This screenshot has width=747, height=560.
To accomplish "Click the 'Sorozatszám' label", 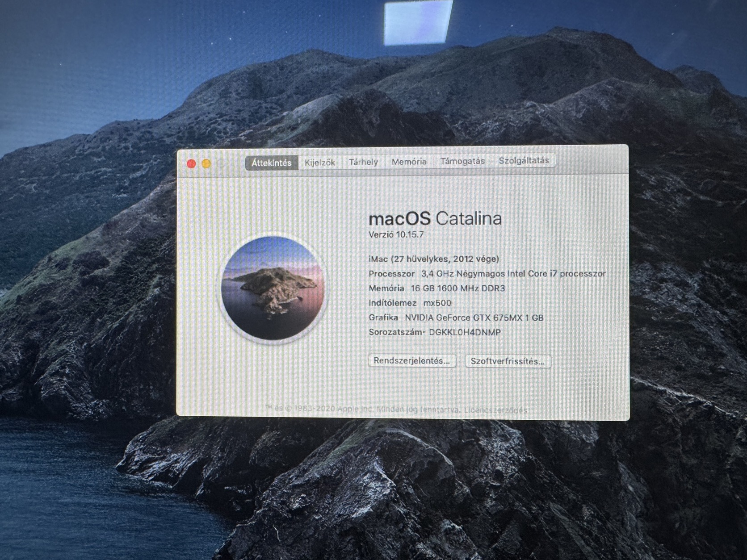I will pyautogui.click(x=396, y=332).
